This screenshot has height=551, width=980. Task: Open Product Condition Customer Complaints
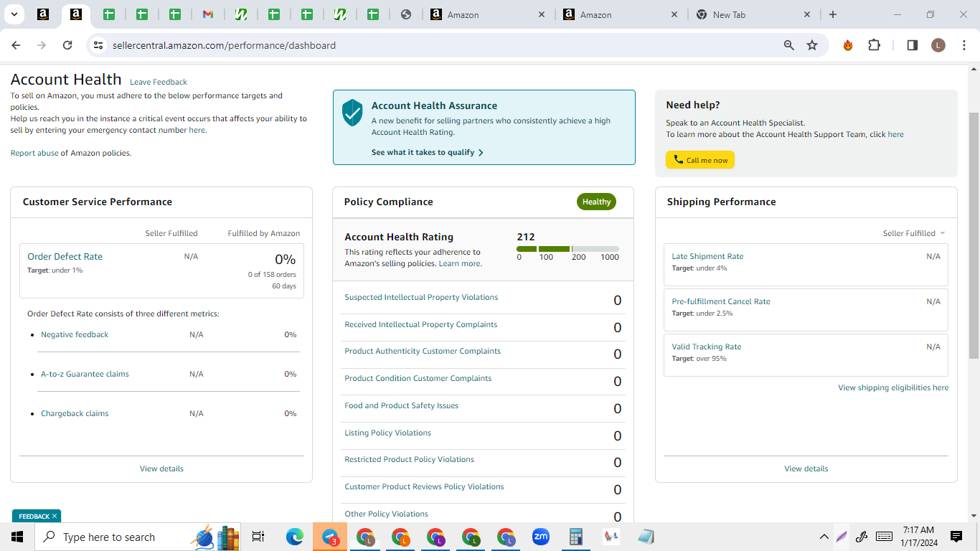point(418,378)
